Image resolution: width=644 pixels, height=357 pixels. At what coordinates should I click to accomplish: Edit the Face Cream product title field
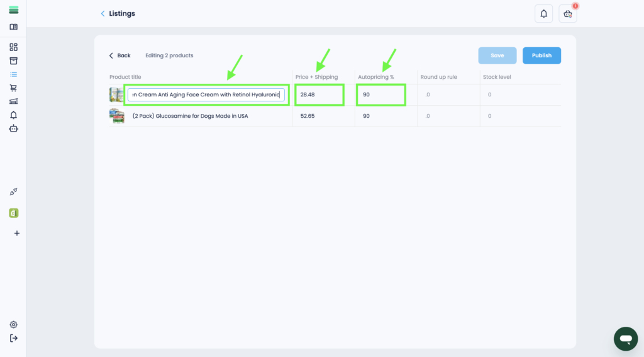point(206,94)
